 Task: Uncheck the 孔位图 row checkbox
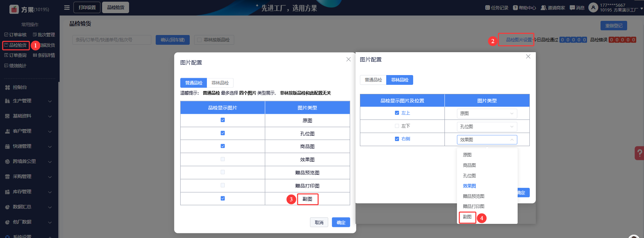pos(223,133)
